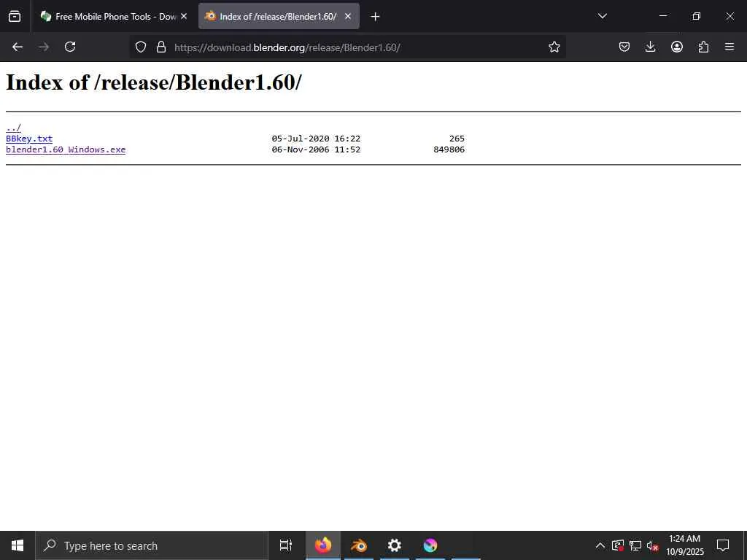Show hidden system tray icons
747x560 pixels.
(x=600, y=545)
